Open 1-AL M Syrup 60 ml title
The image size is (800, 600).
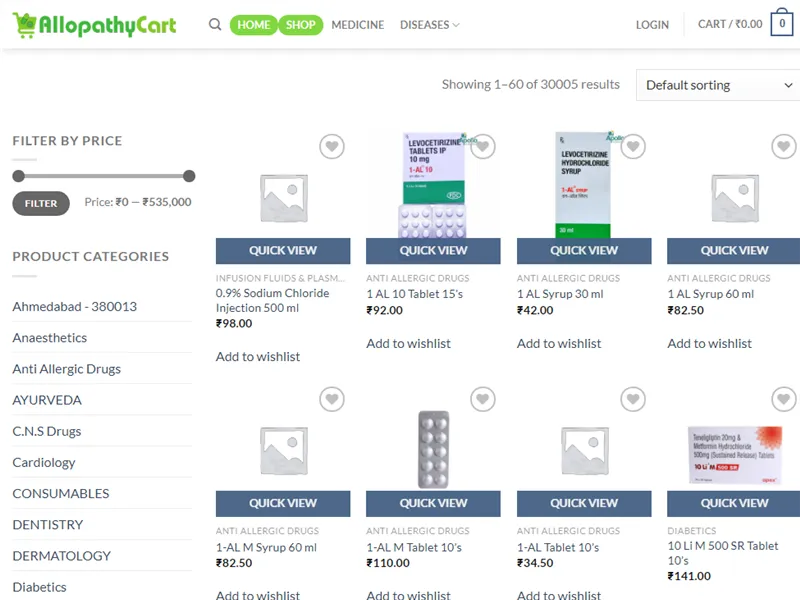(266, 547)
